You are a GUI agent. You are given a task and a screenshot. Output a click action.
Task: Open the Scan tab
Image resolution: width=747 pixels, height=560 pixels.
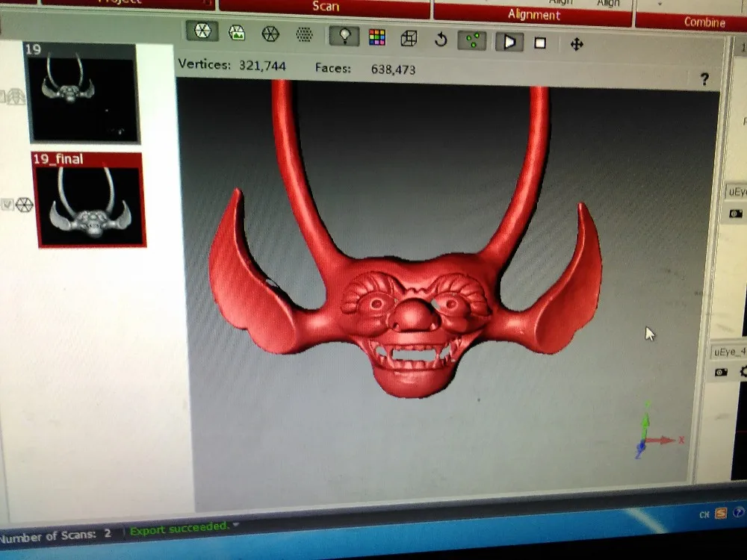(325, 7)
